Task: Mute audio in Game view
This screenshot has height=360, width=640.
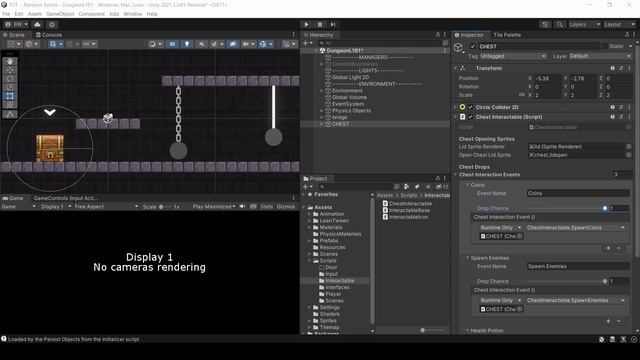Action: [242, 207]
